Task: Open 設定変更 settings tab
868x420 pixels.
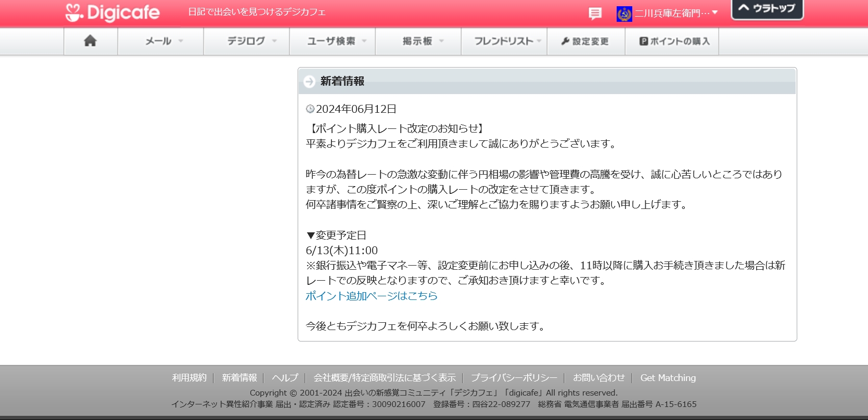Action: pos(586,41)
